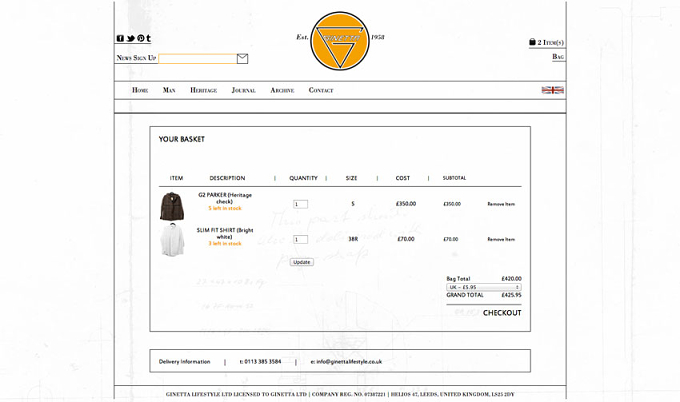Viewport: 680px width, 402px height.
Task: Click the '3 left in stock' text
Action: point(225,244)
